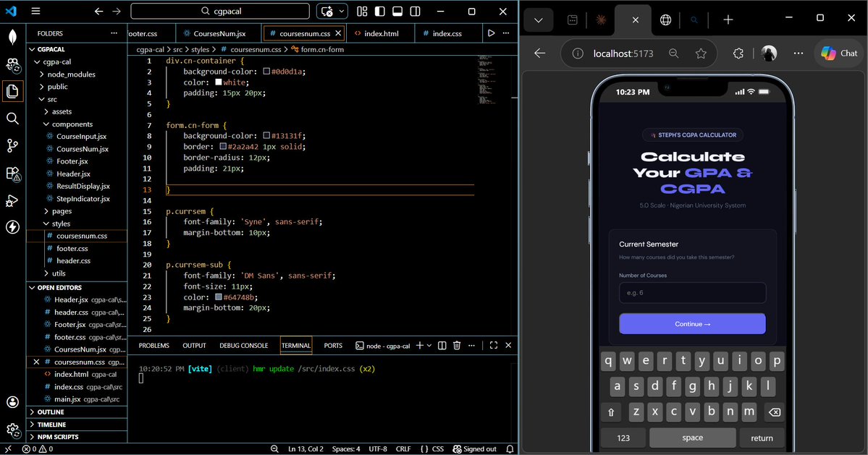Toggle bottom panel visibility
Screen dimensions: 868x455
pos(397,11)
